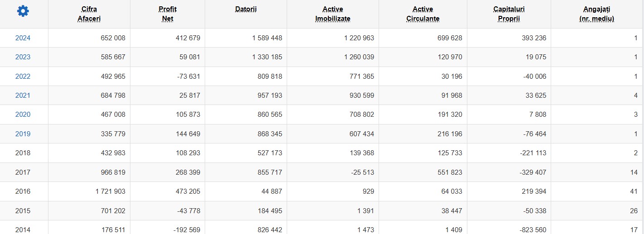Click fixed assets value 139 368
The image size is (644, 234).
[362, 153]
